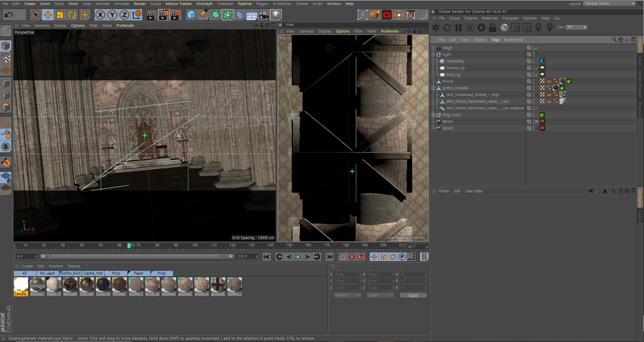The image size is (644, 342).
Task: Click the Octane lock resolution padlock icon
Action: [492, 28]
